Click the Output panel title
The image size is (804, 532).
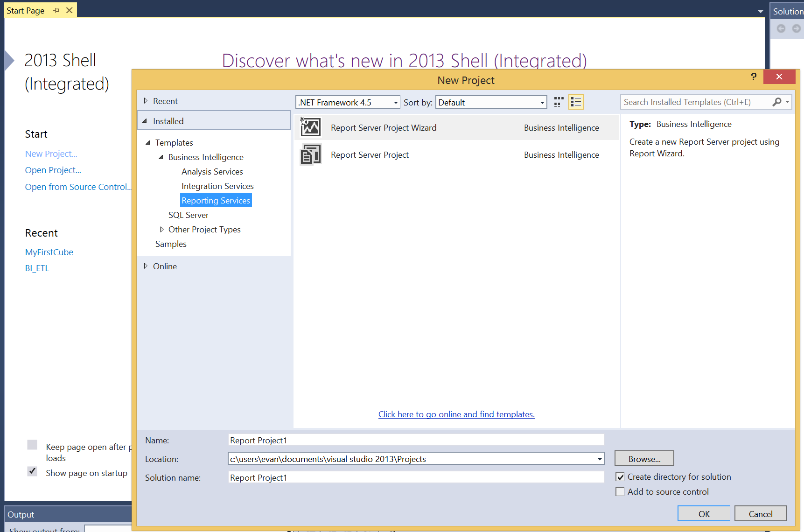point(21,514)
